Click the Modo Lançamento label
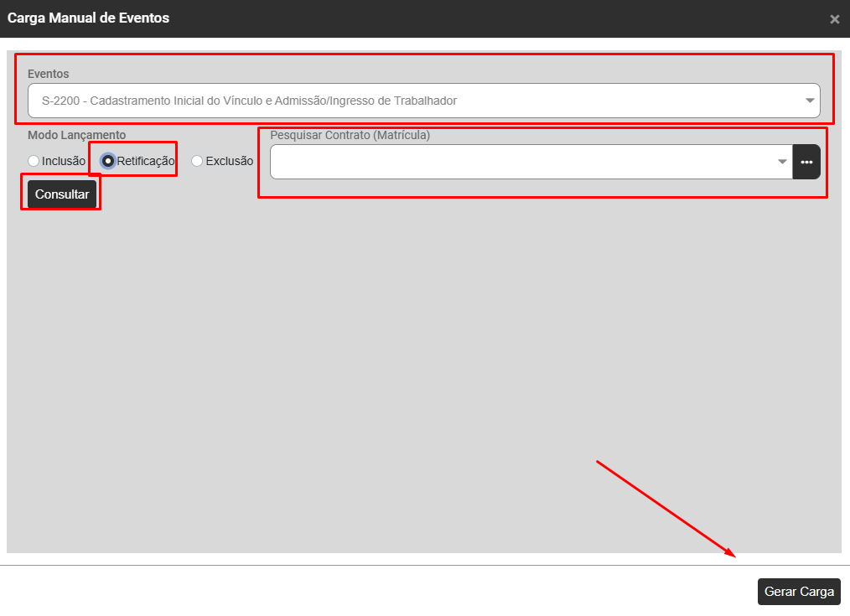Image resolution: width=850 pixels, height=616 pixels. click(x=76, y=135)
